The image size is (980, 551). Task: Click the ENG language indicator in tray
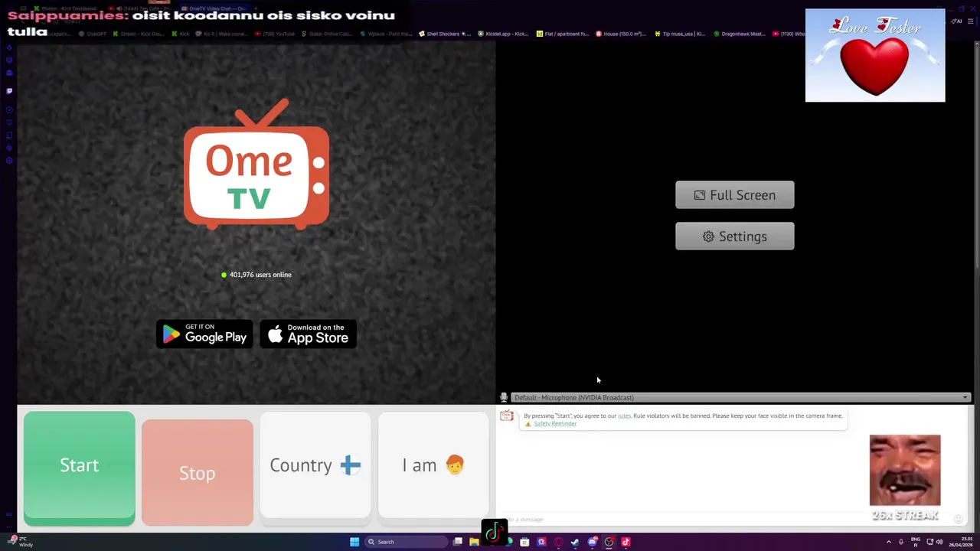tap(916, 542)
